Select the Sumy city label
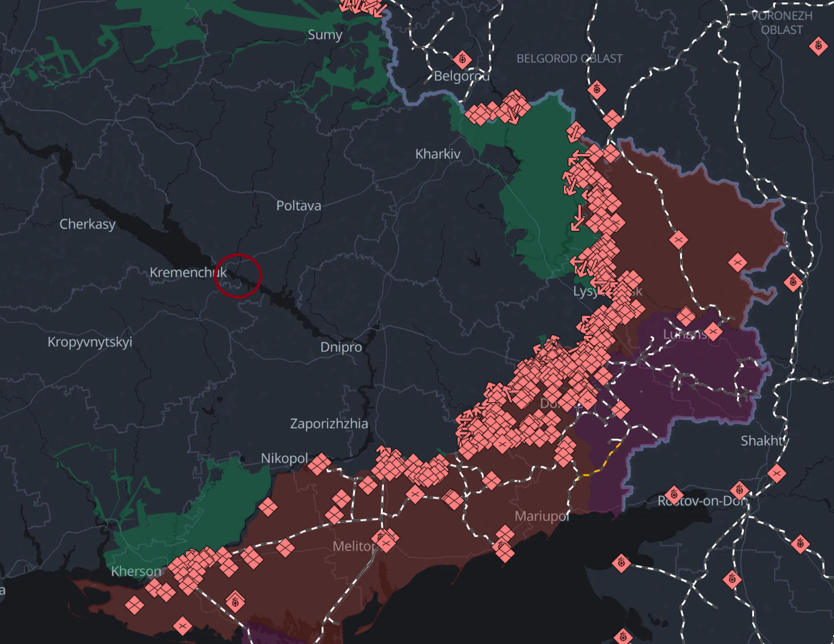The width and height of the screenshot is (834, 644). [325, 35]
